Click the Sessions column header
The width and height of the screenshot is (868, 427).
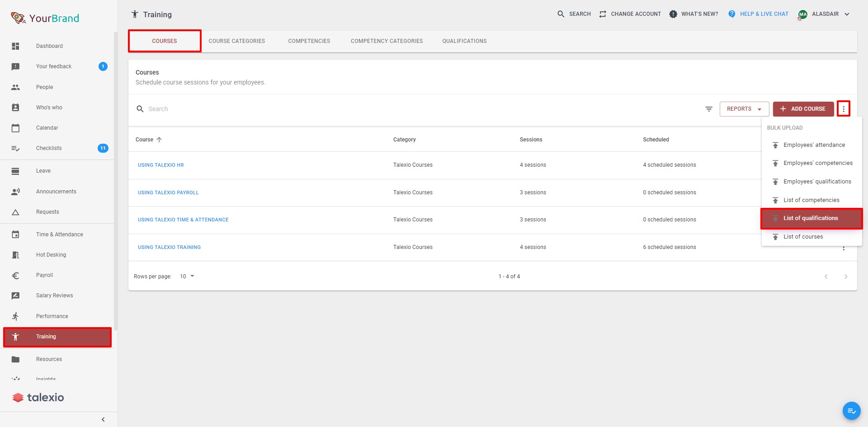point(531,140)
